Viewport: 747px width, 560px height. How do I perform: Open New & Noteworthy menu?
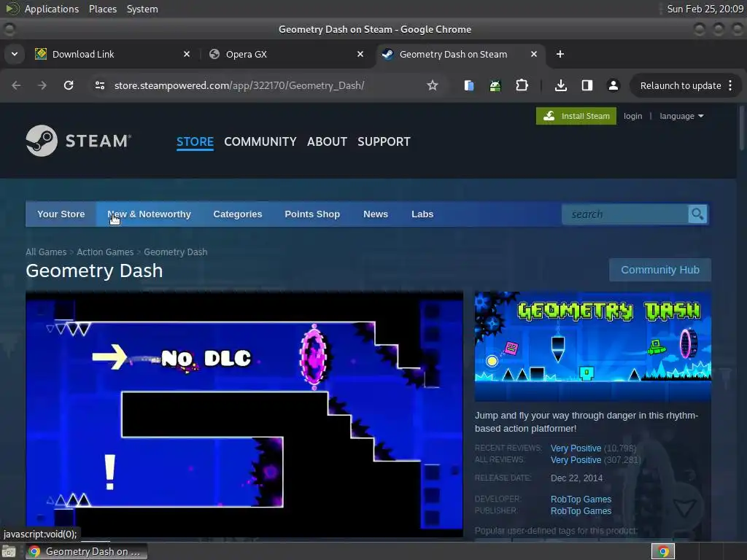[x=149, y=214]
